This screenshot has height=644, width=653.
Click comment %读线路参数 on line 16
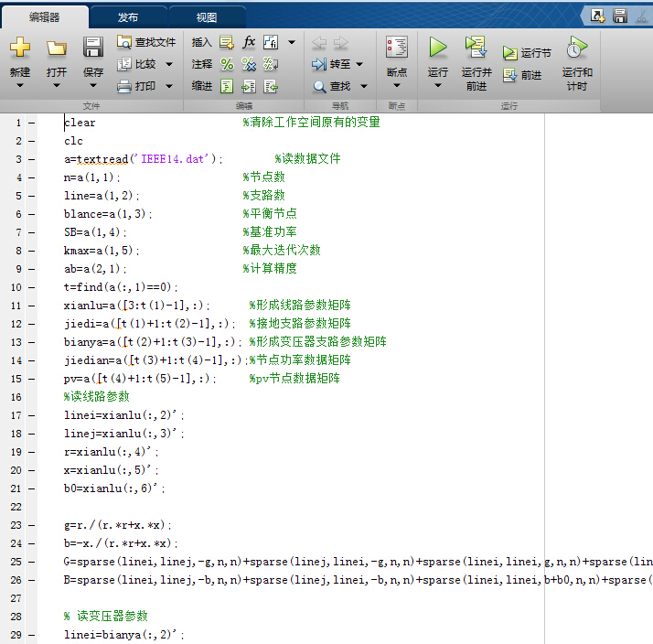[97, 397]
